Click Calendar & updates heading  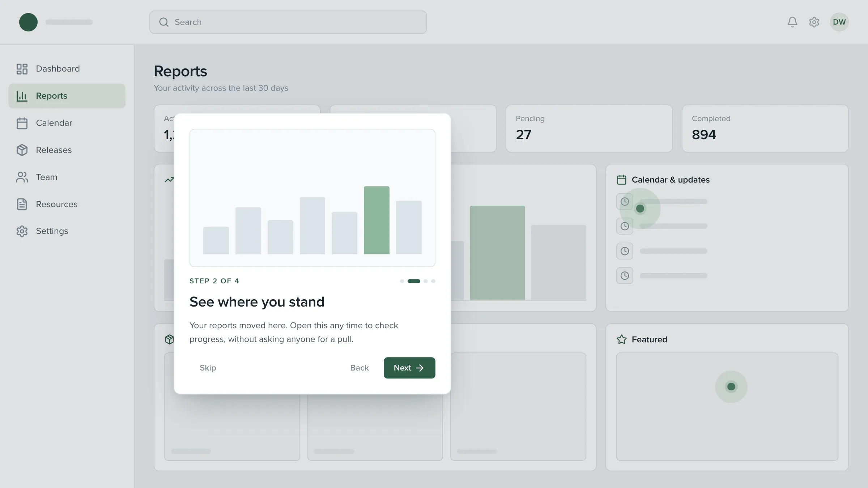671,180
